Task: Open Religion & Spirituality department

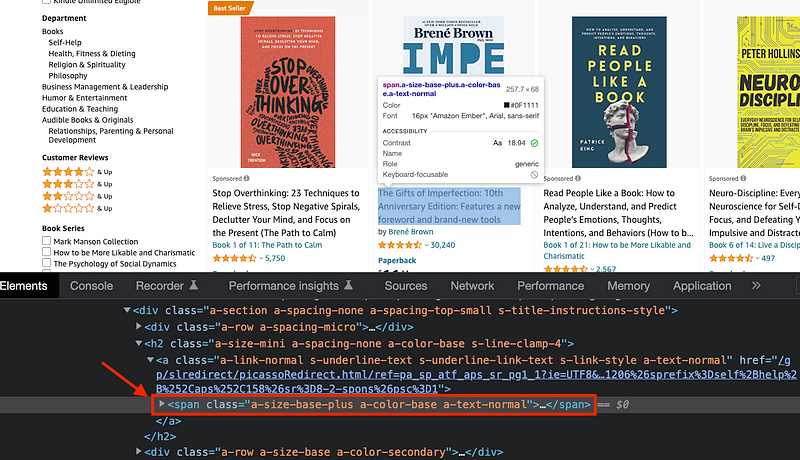Action: (87, 65)
